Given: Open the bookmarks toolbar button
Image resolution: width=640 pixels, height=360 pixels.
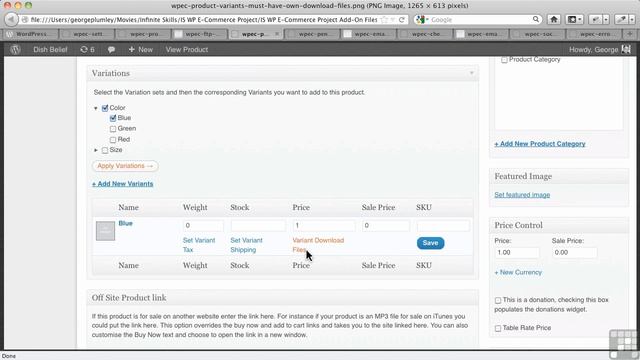Looking at the screenshot, I should [573, 19].
